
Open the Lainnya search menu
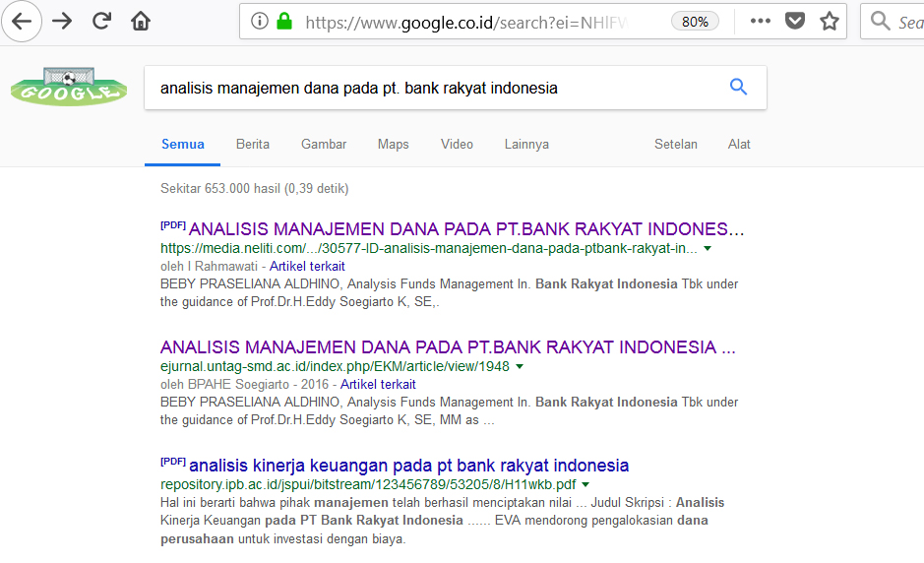(x=526, y=144)
